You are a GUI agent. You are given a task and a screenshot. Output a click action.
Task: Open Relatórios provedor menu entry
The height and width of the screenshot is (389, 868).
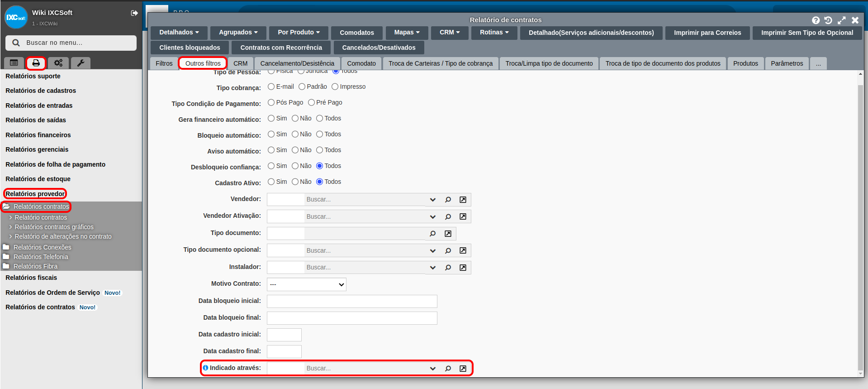pyautogui.click(x=35, y=194)
